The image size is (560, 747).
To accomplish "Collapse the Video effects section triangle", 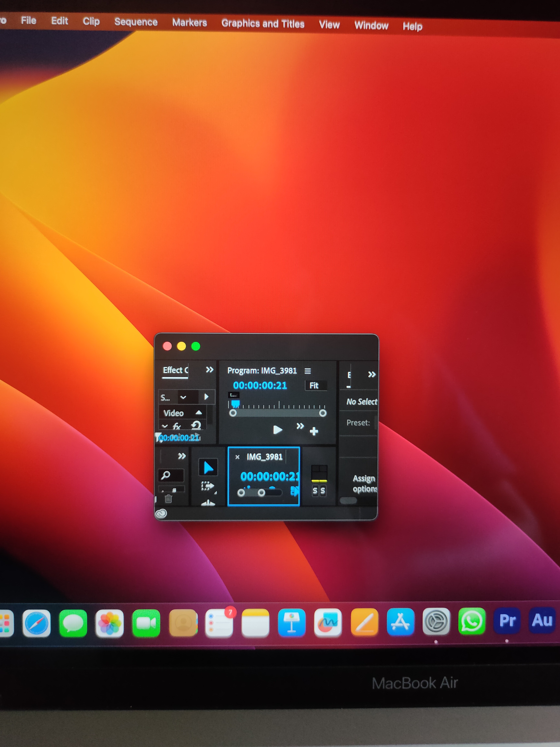I will click(198, 413).
